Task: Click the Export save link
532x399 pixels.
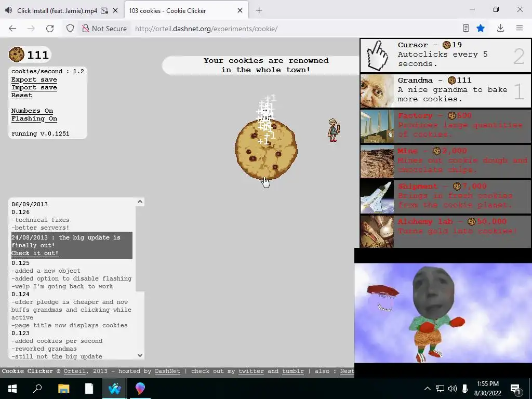Action: pyautogui.click(x=34, y=79)
